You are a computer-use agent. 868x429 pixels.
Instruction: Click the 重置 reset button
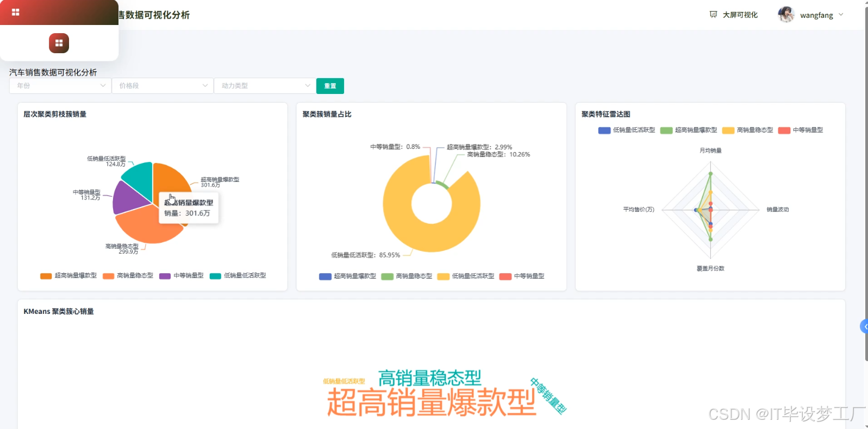coord(330,86)
